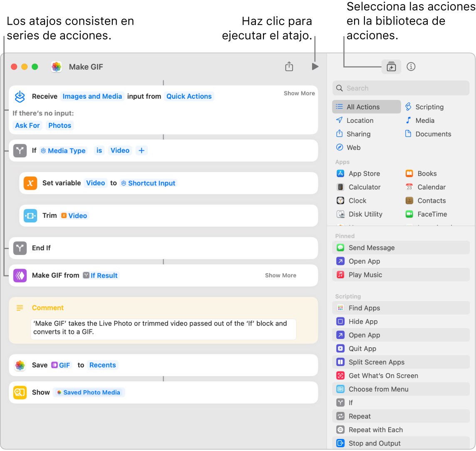Expand Show More on the Receive action

click(x=299, y=93)
